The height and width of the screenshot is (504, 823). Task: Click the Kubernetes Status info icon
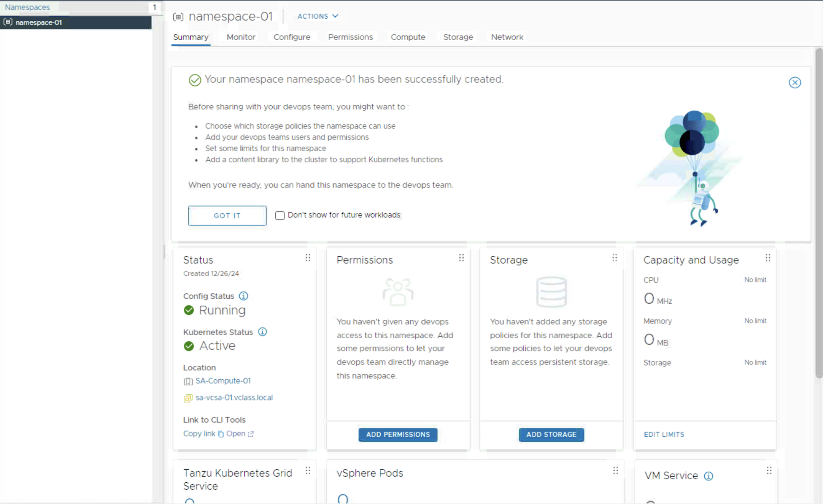262,332
